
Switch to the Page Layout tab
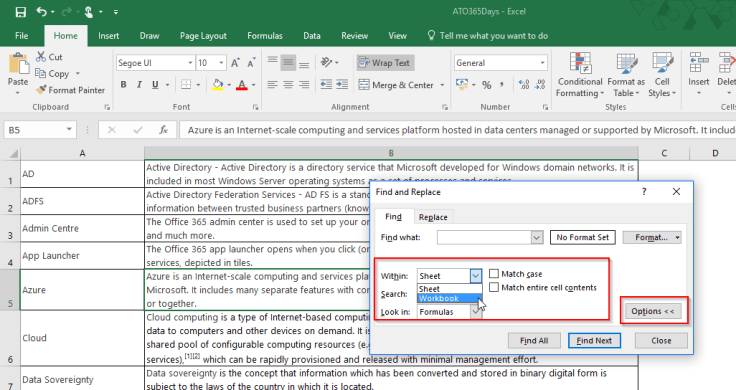pyautogui.click(x=203, y=36)
